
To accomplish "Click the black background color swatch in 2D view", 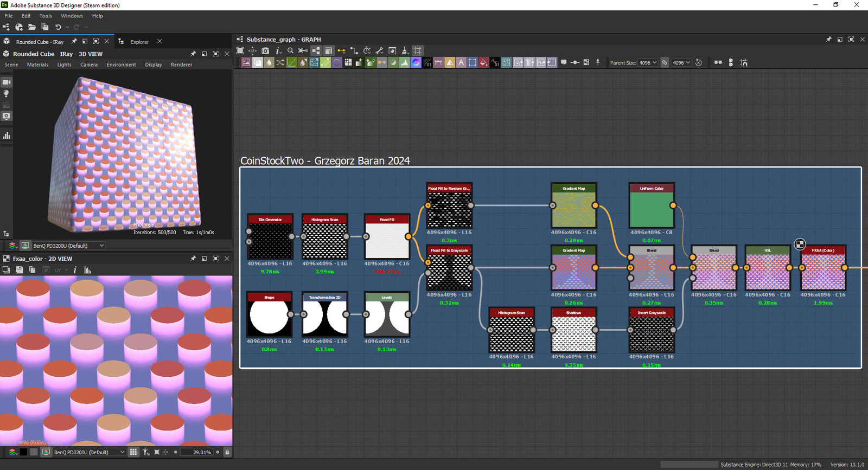I will 23,452.
